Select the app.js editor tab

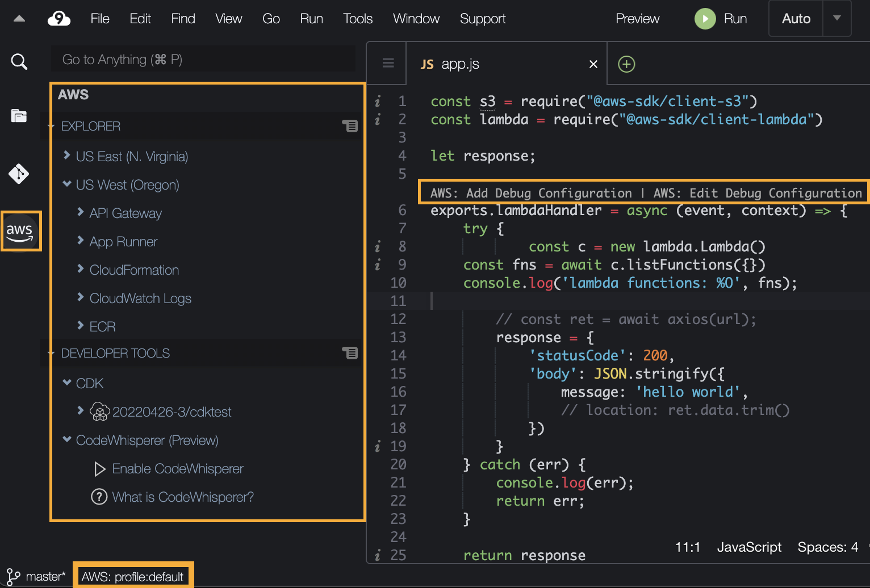[507, 64]
